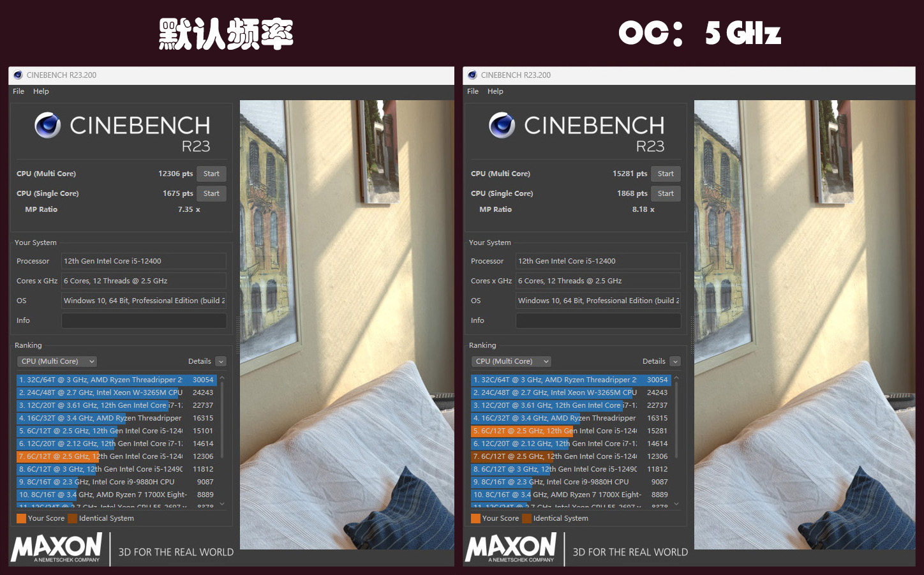Select the highlighted 12306 row, default-frequency window

point(117,456)
